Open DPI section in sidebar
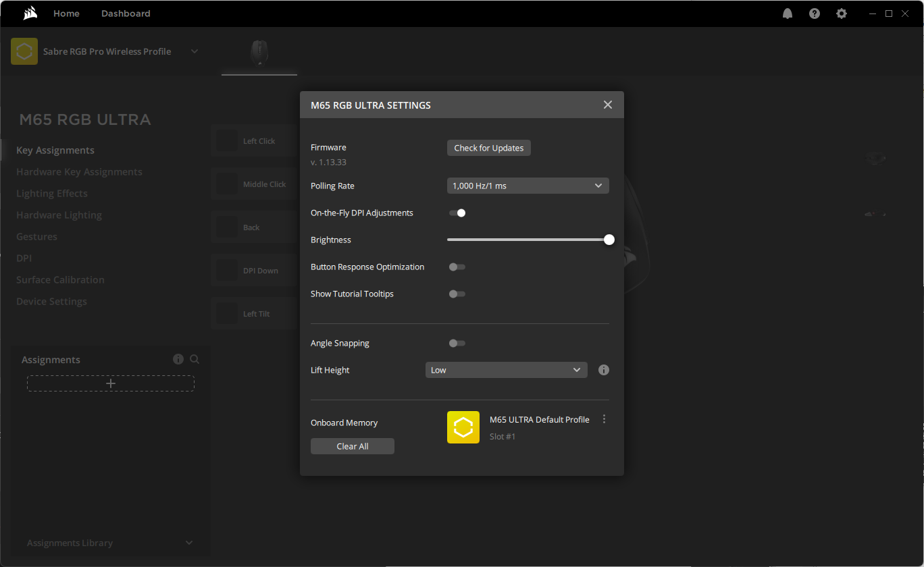 [x=24, y=258]
